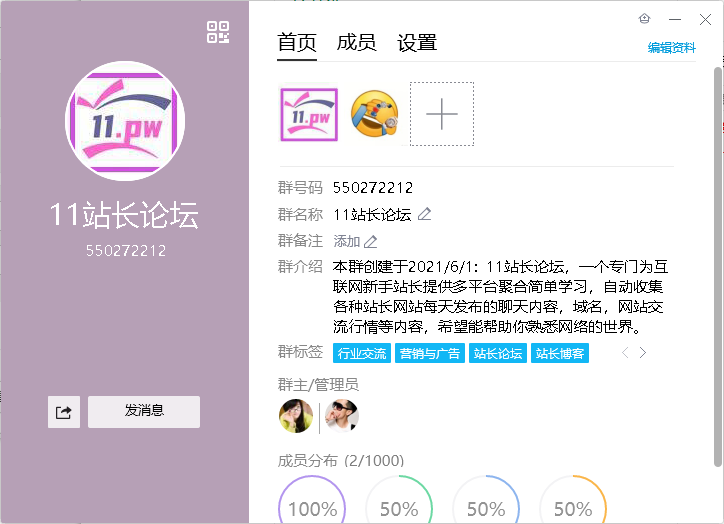This screenshot has height=524, width=724.
Task: Add a new group photo with plus box
Action: 441,114
